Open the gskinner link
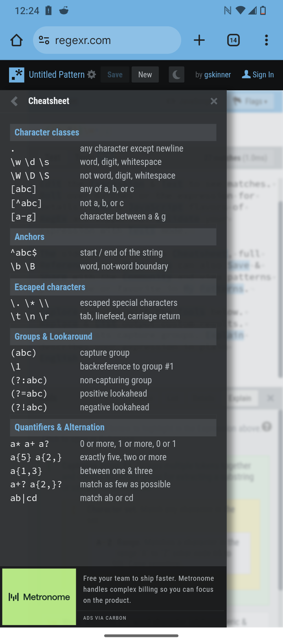This screenshot has width=283, height=644. 217,75
